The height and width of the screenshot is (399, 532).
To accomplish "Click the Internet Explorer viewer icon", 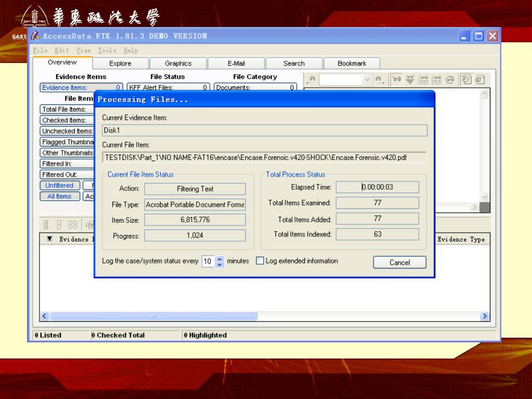I will pyautogui.click(x=480, y=79).
